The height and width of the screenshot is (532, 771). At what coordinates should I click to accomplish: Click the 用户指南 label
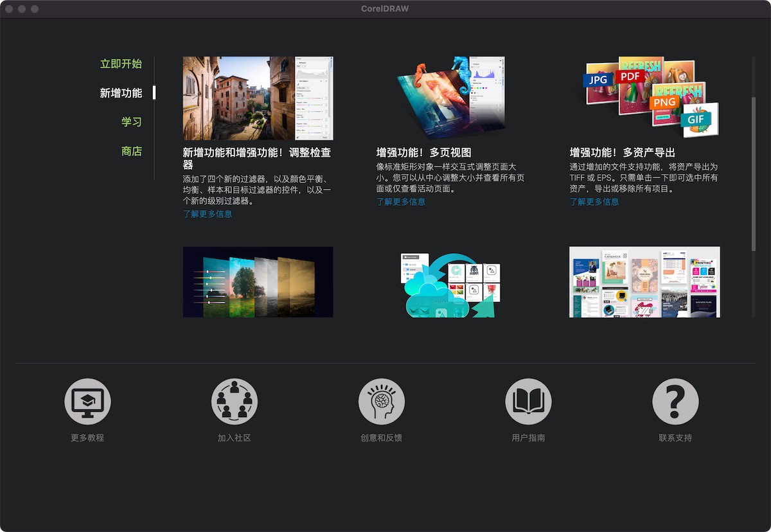(x=528, y=438)
